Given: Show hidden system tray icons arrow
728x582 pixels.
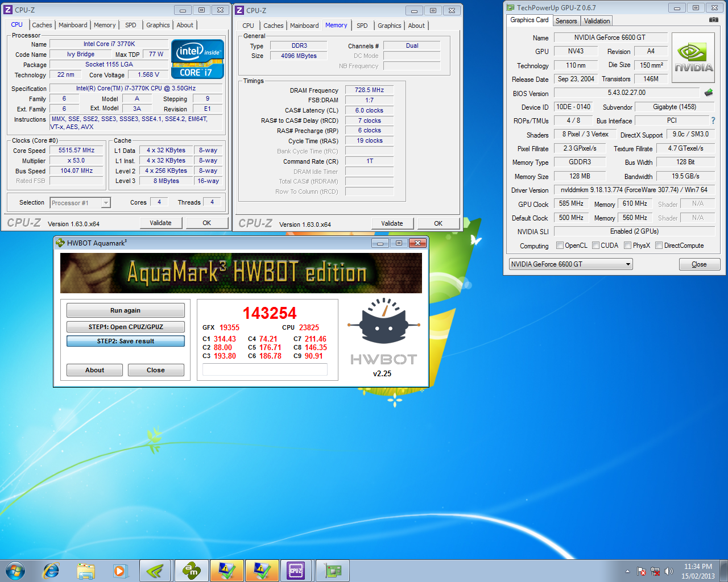Looking at the screenshot, I should 627,571.
